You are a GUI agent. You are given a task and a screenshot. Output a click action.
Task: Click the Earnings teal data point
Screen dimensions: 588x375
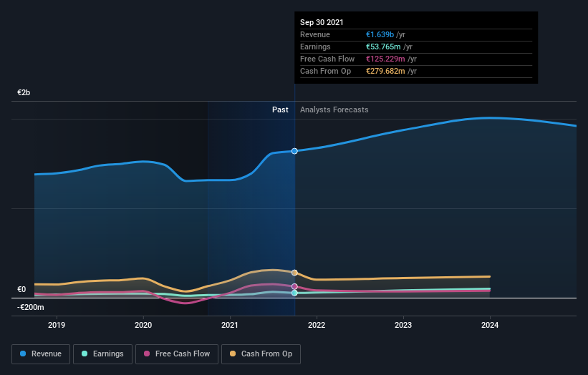pos(294,293)
